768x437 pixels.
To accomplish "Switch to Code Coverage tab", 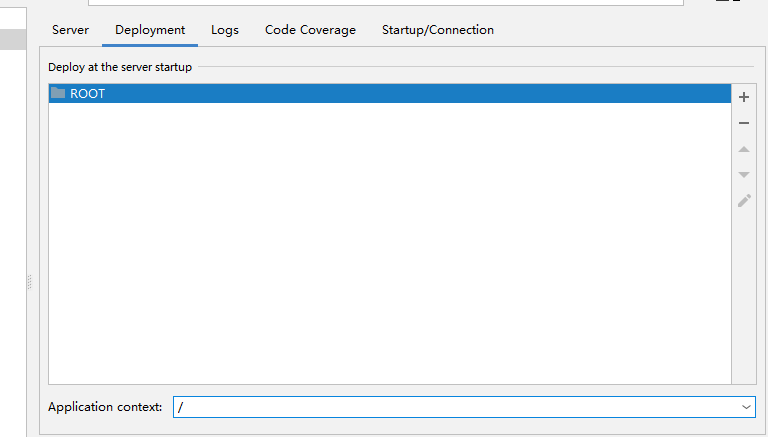I will click(310, 30).
